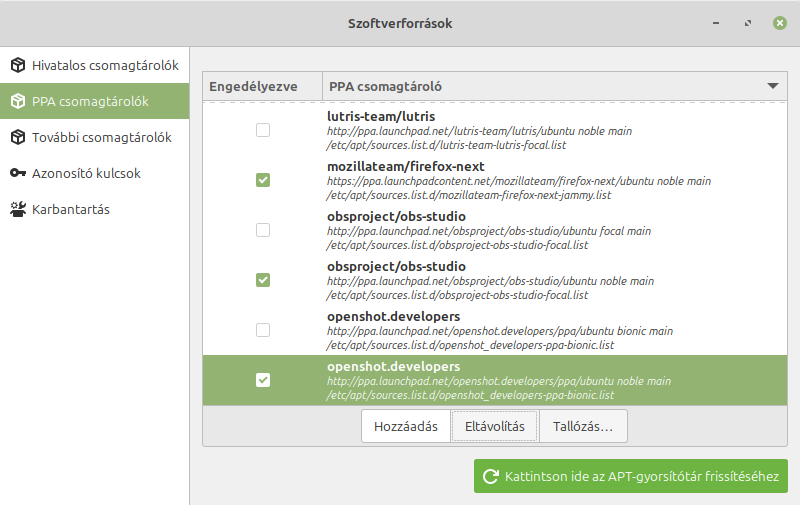This screenshot has width=800, height=505.
Task: Disable the obs-studio noble main checkbox
Action: 263,280
